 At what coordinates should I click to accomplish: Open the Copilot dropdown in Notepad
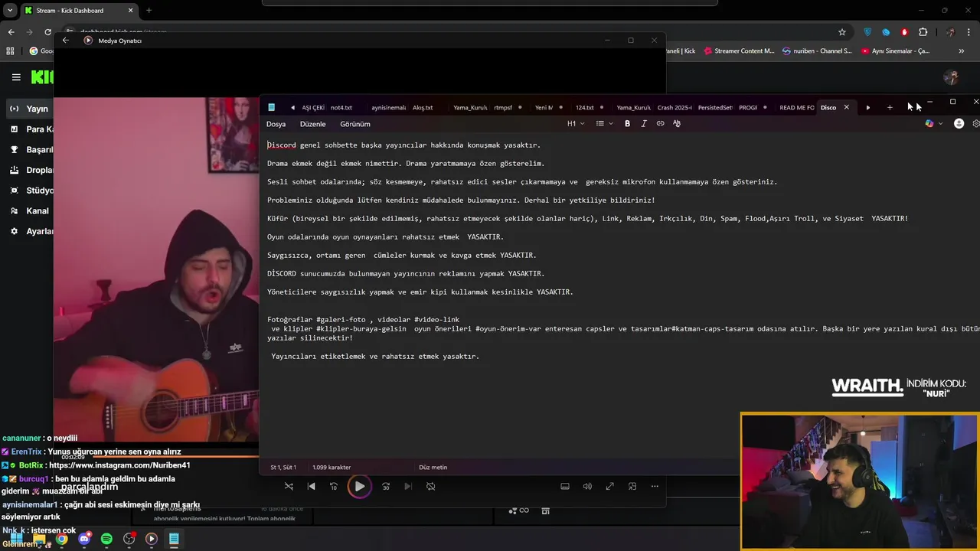933,123
